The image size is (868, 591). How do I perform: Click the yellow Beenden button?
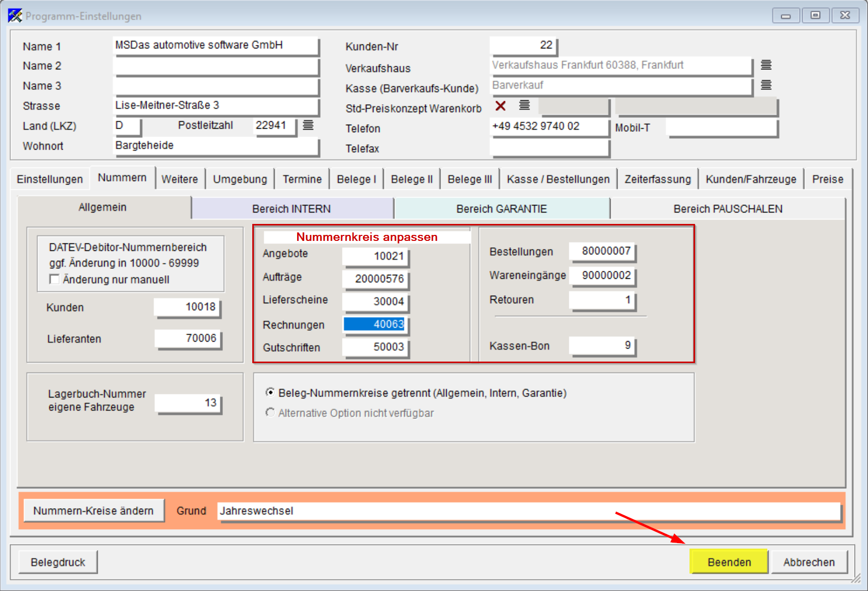coord(729,562)
